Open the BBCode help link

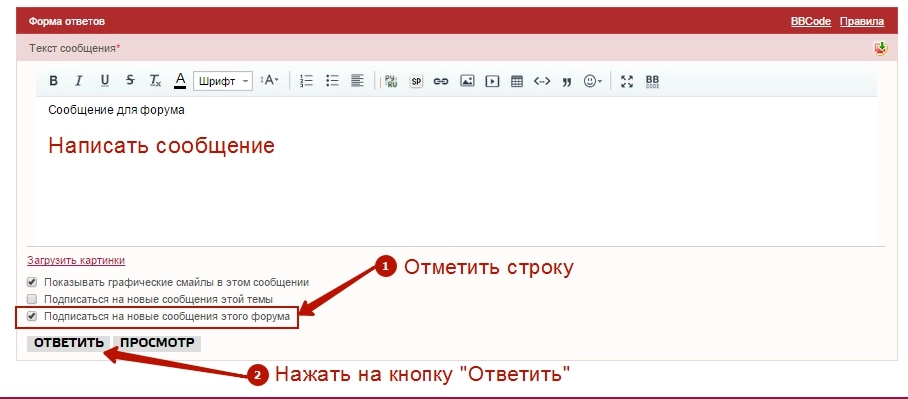811,21
